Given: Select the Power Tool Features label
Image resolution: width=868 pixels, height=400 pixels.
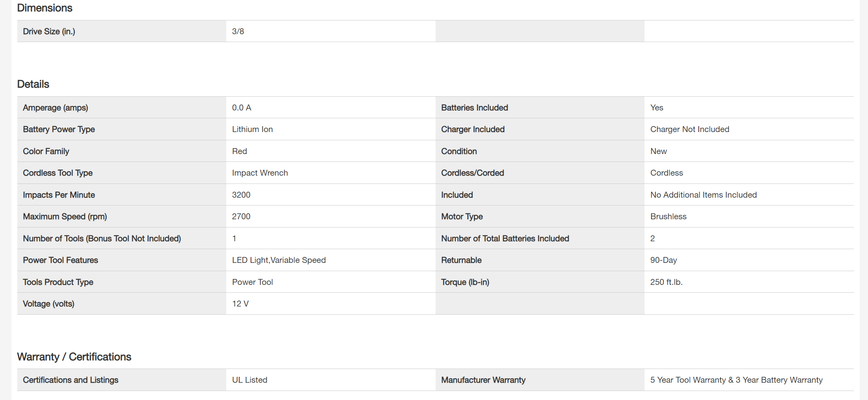Looking at the screenshot, I should pyautogui.click(x=60, y=260).
